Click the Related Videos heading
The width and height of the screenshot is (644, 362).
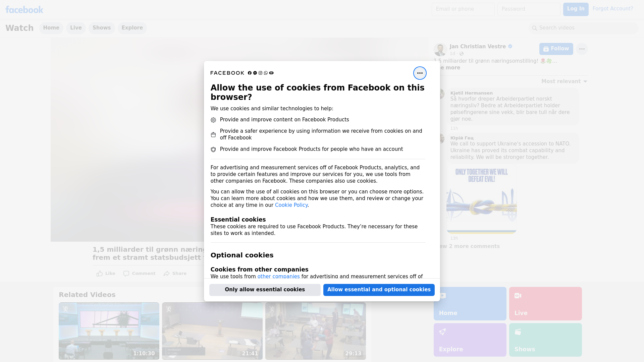point(87,295)
